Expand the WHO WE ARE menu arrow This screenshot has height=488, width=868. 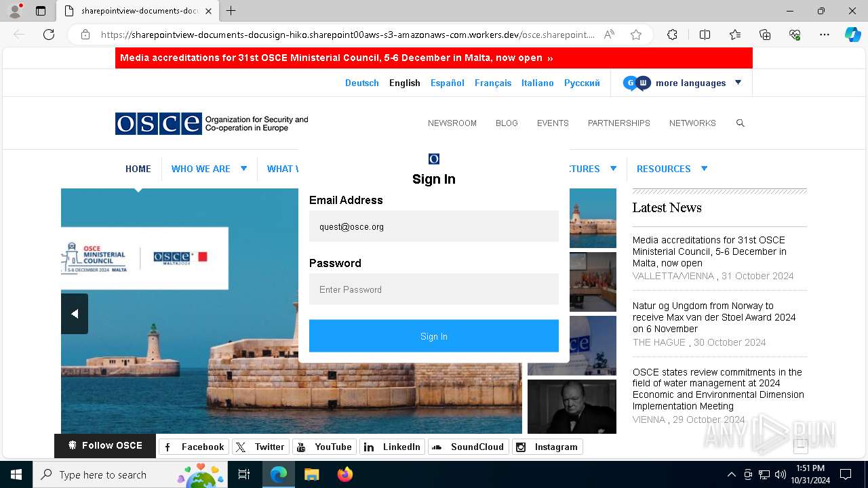(243, 168)
